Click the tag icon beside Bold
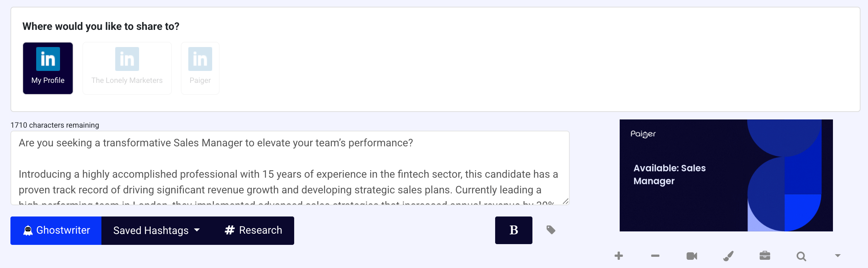The image size is (868, 268). [551, 230]
